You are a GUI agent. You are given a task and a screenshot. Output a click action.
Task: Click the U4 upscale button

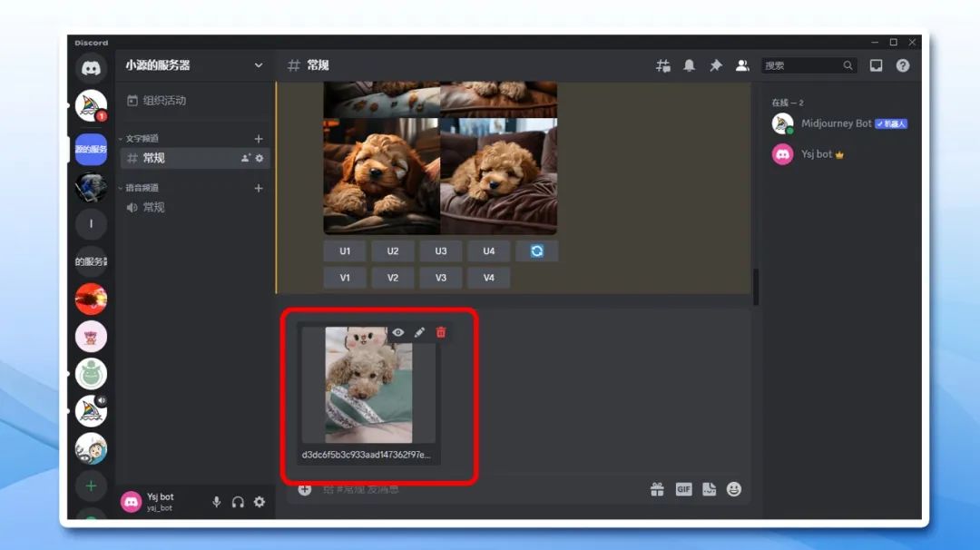tap(489, 251)
